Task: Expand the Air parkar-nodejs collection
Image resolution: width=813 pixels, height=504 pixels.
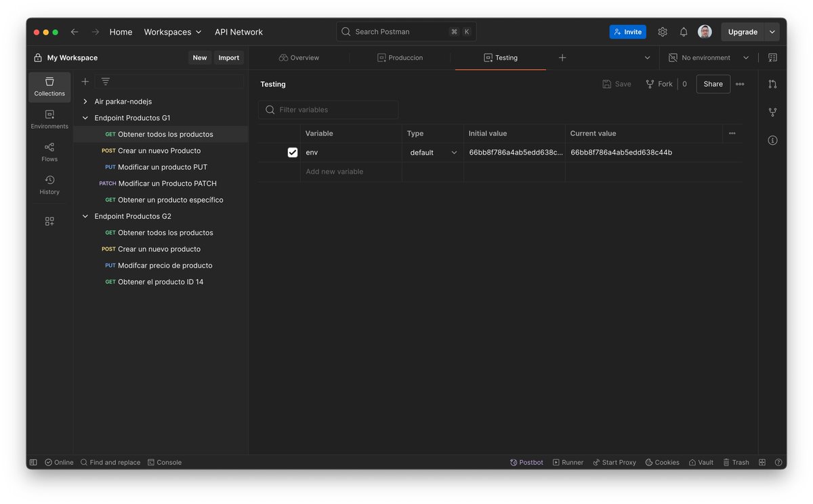Action: click(x=85, y=102)
